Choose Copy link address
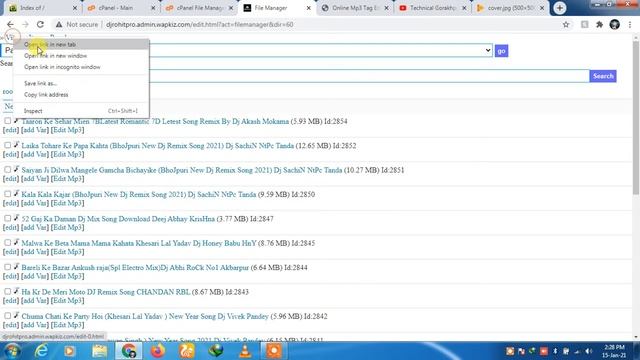Viewport: 640px width, 360px height. pyautogui.click(x=81, y=95)
